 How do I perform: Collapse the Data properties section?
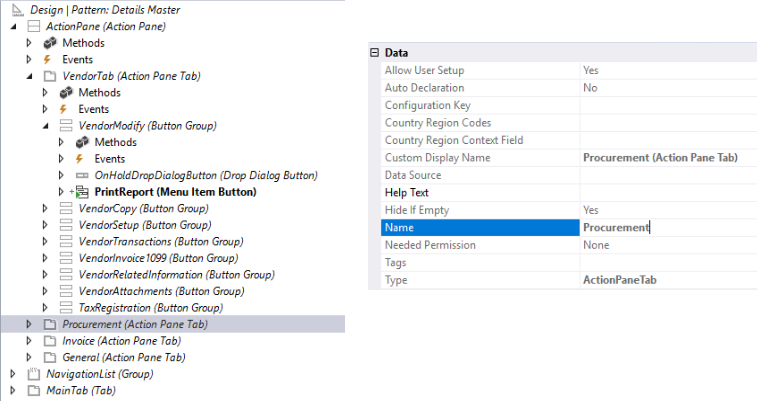(375, 53)
